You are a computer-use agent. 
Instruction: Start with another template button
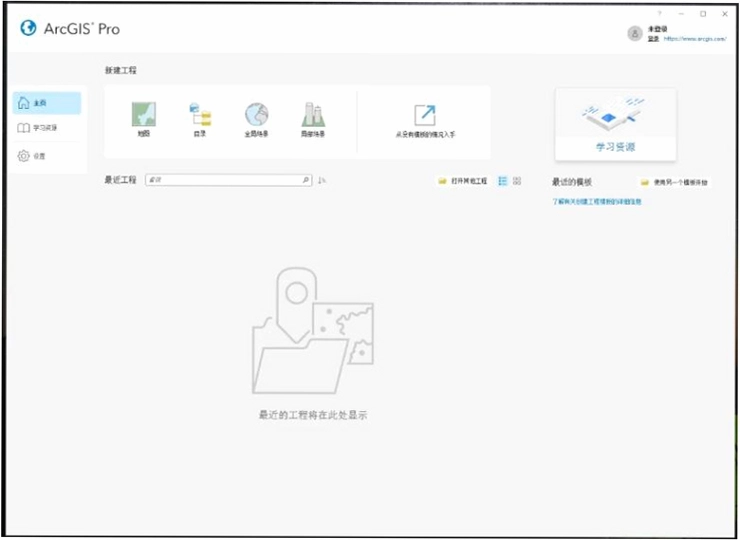tap(675, 182)
